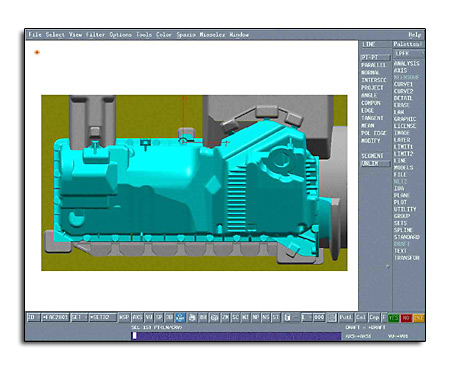Select the AXS axis toolbar button
The image size is (450, 370).
click(137, 318)
